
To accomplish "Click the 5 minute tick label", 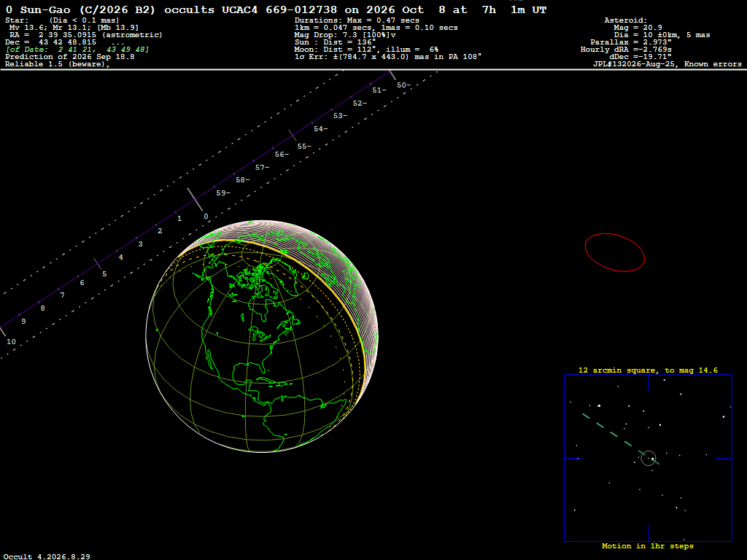I will [104, 274].
